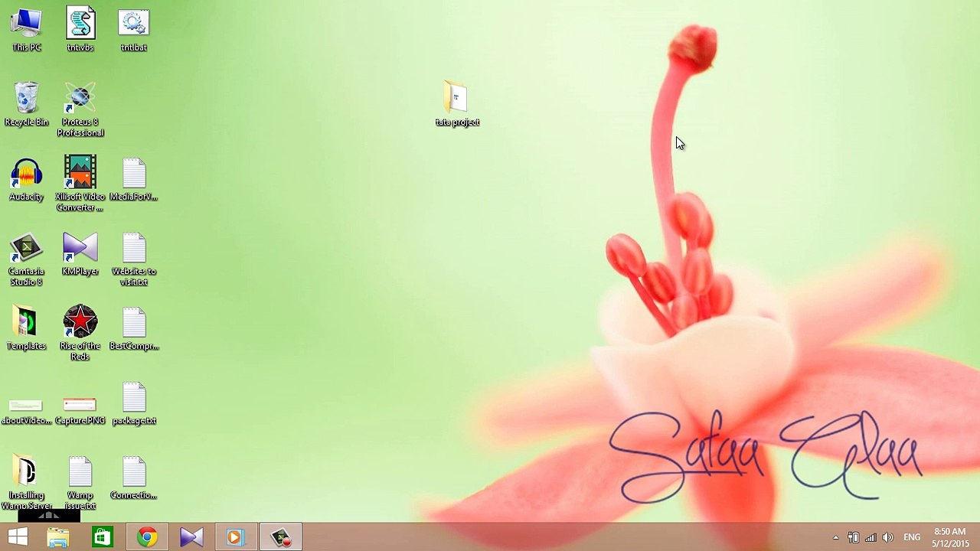Select the Xilisoft Video Converter shortcut

coord(80,184)
